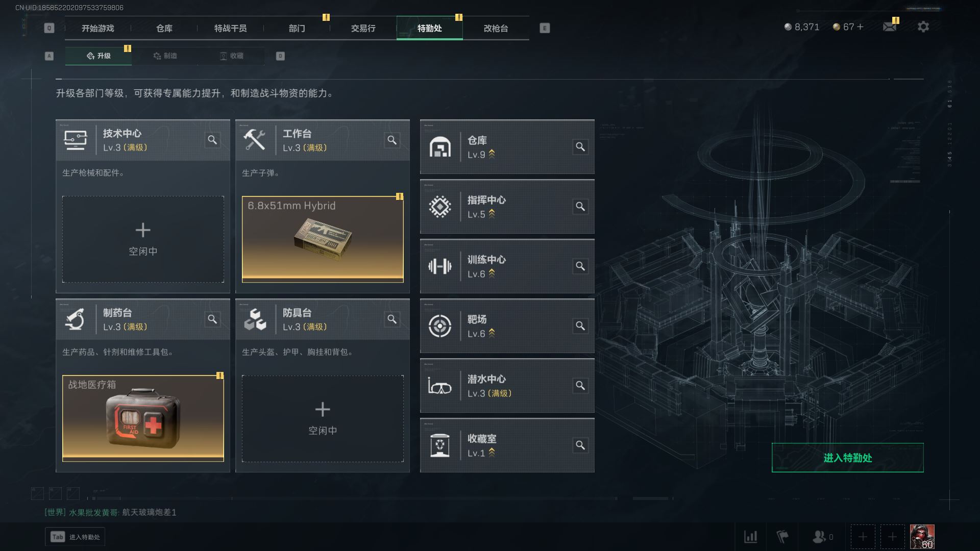Open the statistics bar chart icon
The width and height of the screenshot is (980, 551).
pos(751,537)
